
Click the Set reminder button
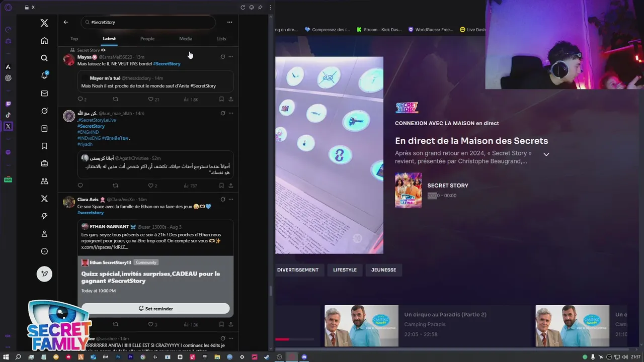pyautogui.click(x=155, y=309)
